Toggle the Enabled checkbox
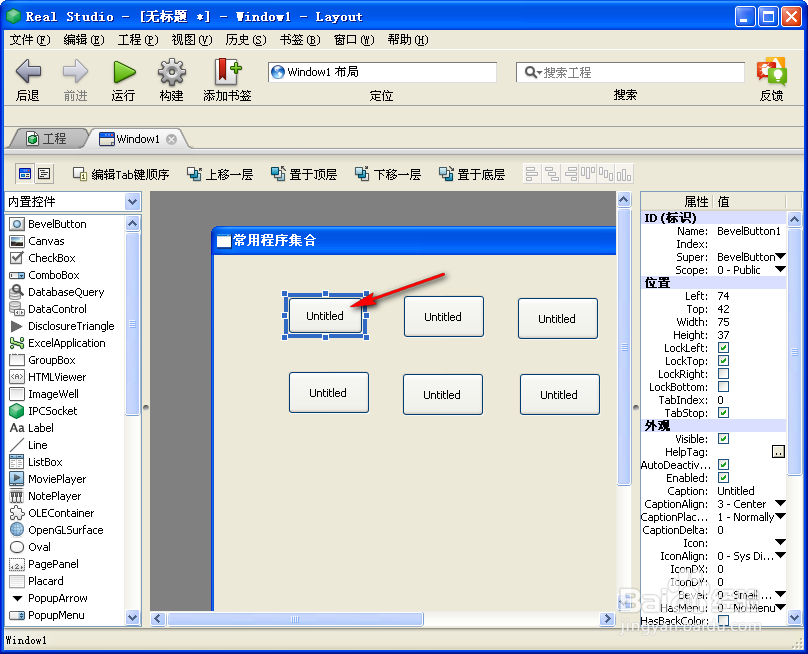The height and width of the screenshot is (654, 808). point(723,478)
